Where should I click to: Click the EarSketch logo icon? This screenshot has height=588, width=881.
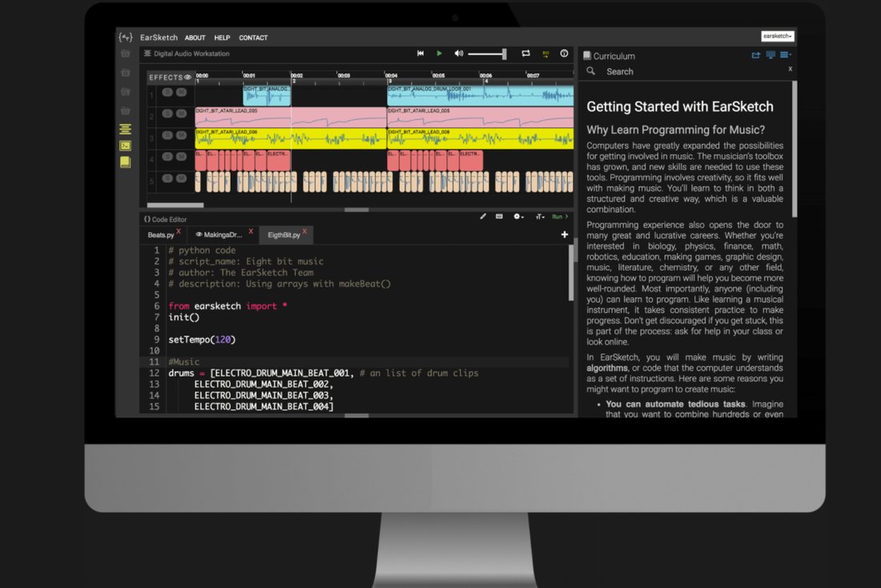pyautogui.click(x=126, y=37)
